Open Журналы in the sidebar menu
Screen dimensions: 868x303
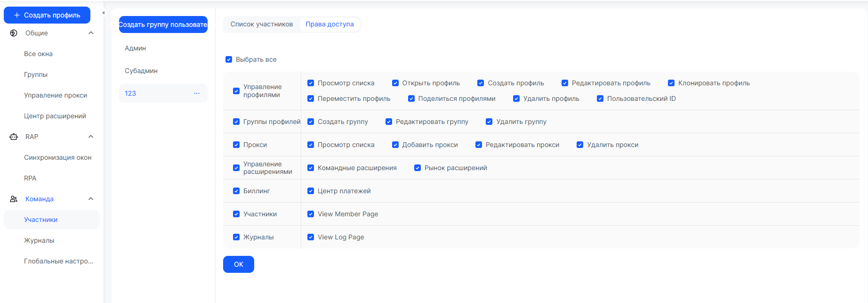[x=39, y=240]
